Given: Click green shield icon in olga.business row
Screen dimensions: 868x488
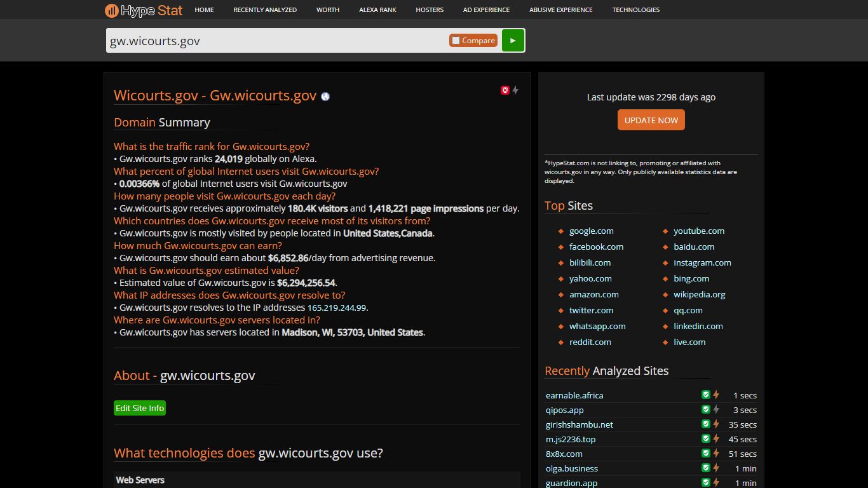Looking at the screenshot, I should [705, 468].
